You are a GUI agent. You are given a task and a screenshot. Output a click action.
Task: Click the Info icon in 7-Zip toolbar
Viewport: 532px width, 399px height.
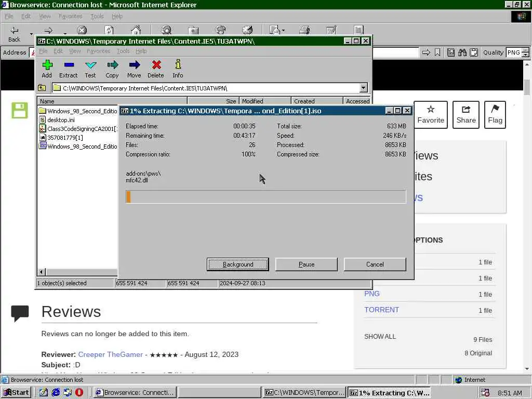coord(178,64)
